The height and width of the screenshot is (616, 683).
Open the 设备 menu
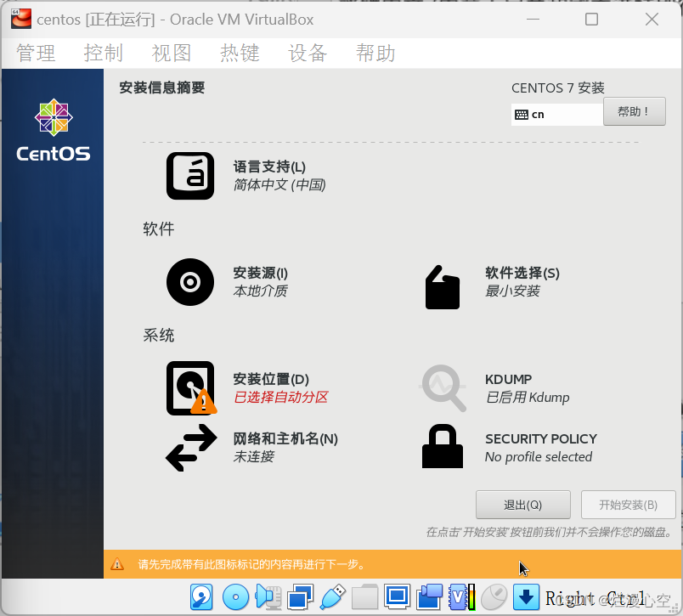pyautogui.click(x=308, y=54)
